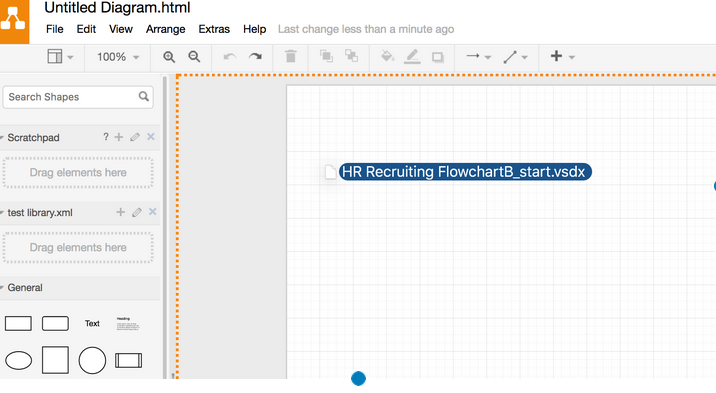Image resolution: width=716 pixels, height=393 pixels.
Task: Open the connection arrow style dropdown
Action: 478,57
